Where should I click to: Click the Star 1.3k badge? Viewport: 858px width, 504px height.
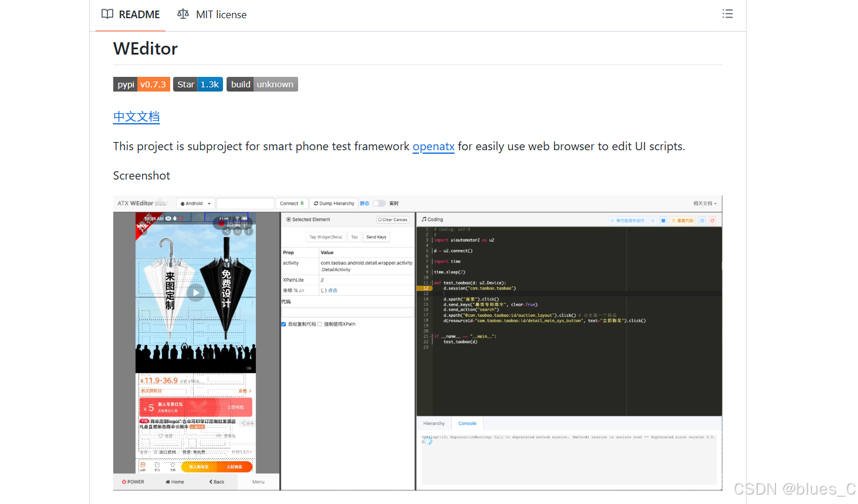pos(198,84)
